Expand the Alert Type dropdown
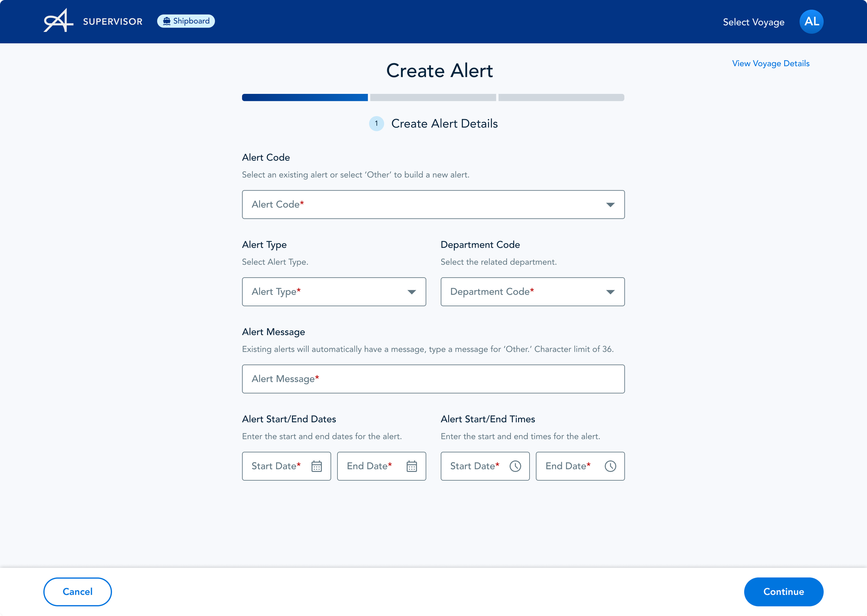The width and height of the screenshot is (867, 616). click(x=412, y=292)
